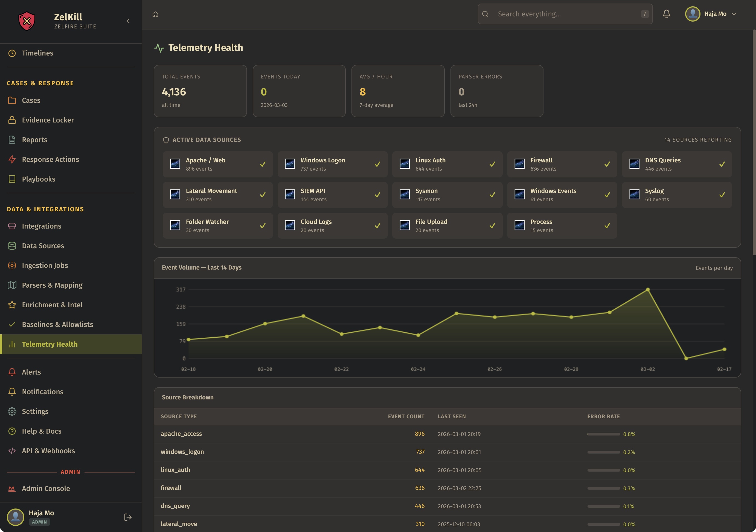Toggle the Apache / Web source checkmark
Viewport: 756px width, 532px height.
pos(262,164)
